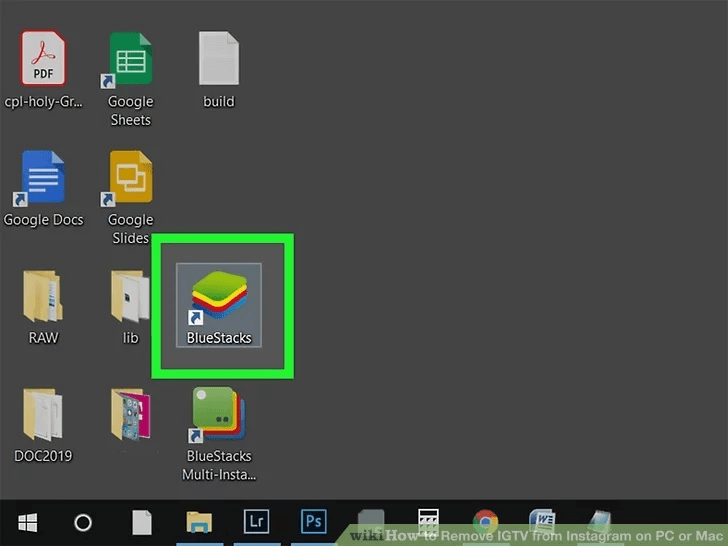
Task: Open Calculator from the taskbar
Action: tap(428, 521)
